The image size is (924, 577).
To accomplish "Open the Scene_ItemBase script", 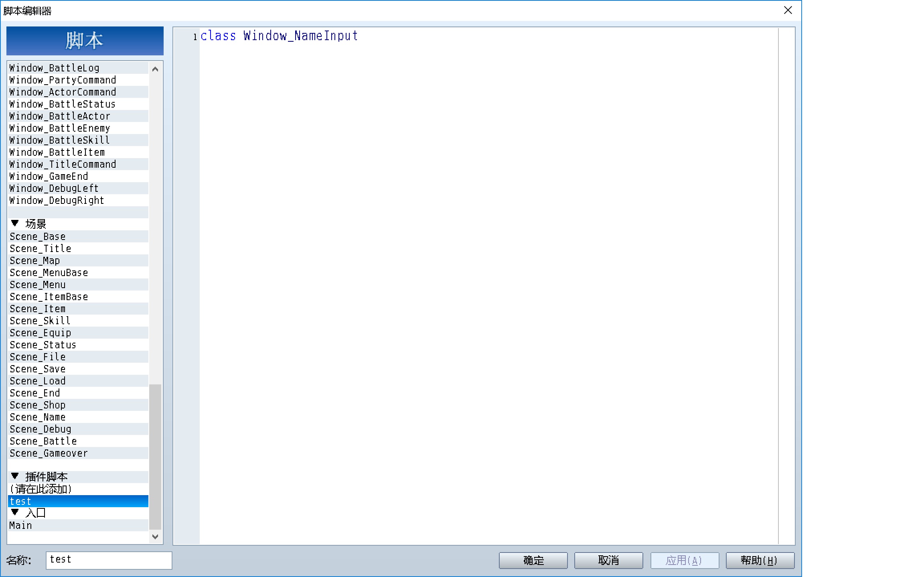I will [78, 297].
